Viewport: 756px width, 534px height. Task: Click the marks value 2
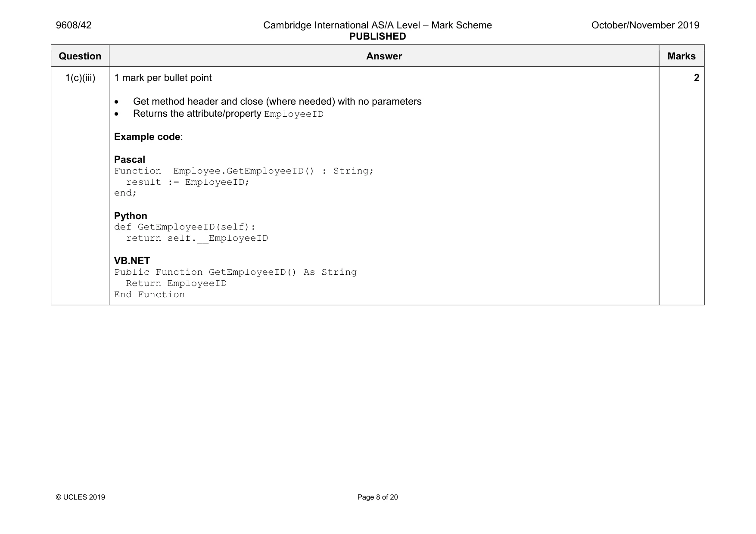click(x=697, y=78)
